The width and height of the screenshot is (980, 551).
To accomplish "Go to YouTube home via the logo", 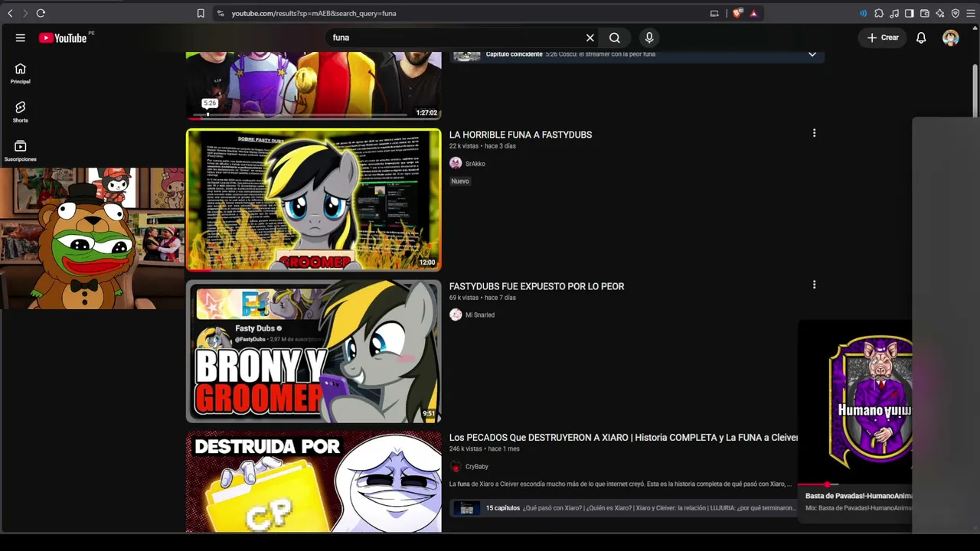I will [x=63, y=37].
